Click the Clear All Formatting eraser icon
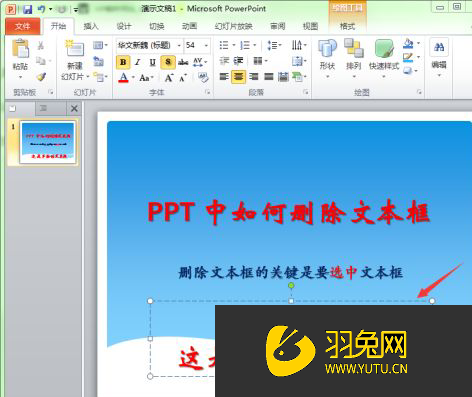Image resolution: width=472 pixels, height=397 pixels. click(203, 78)
